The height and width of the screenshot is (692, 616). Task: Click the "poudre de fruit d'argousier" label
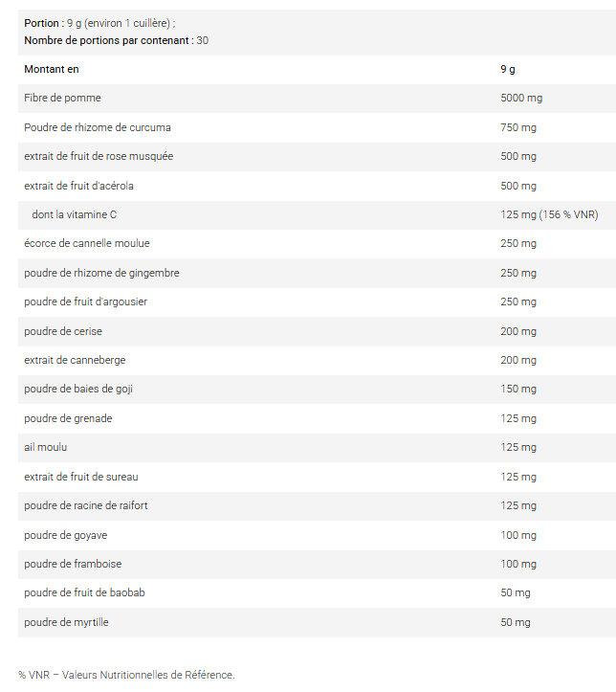coord(85,301)
